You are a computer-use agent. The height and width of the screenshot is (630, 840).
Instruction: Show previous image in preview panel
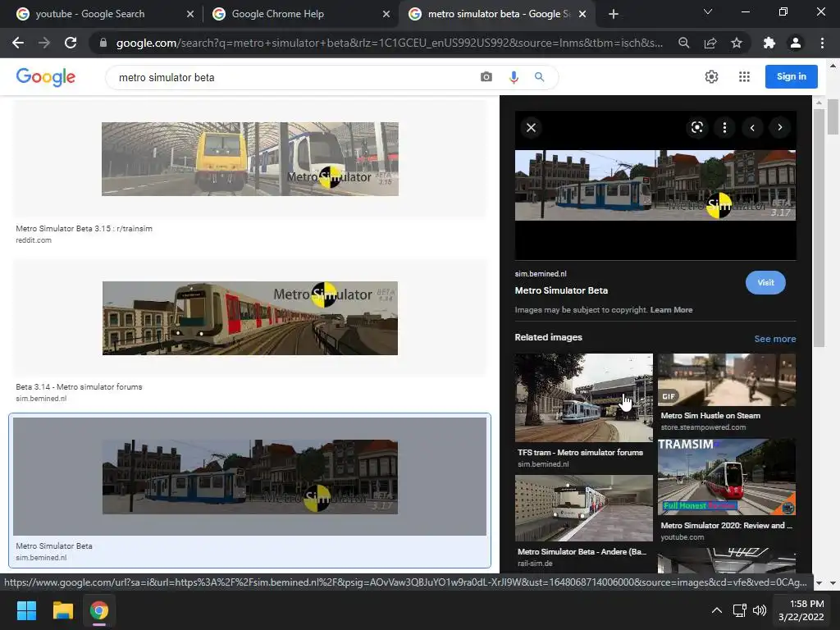click(x=752, y=127)
